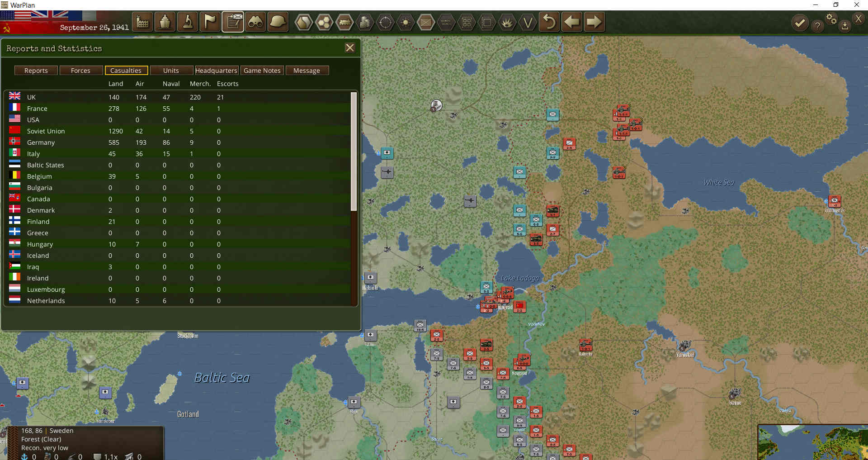
Task: Undo the last move
Action: pyautogui.click(x=549, y=22)
